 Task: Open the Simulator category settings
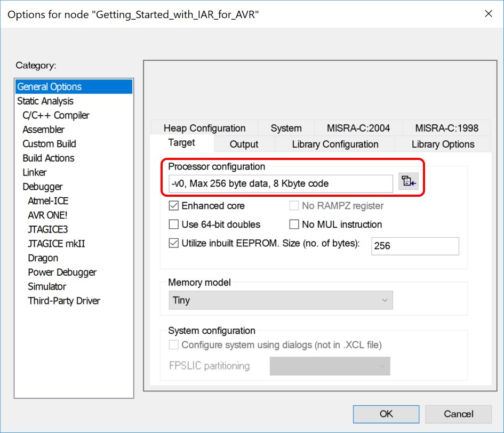(47, 286)
